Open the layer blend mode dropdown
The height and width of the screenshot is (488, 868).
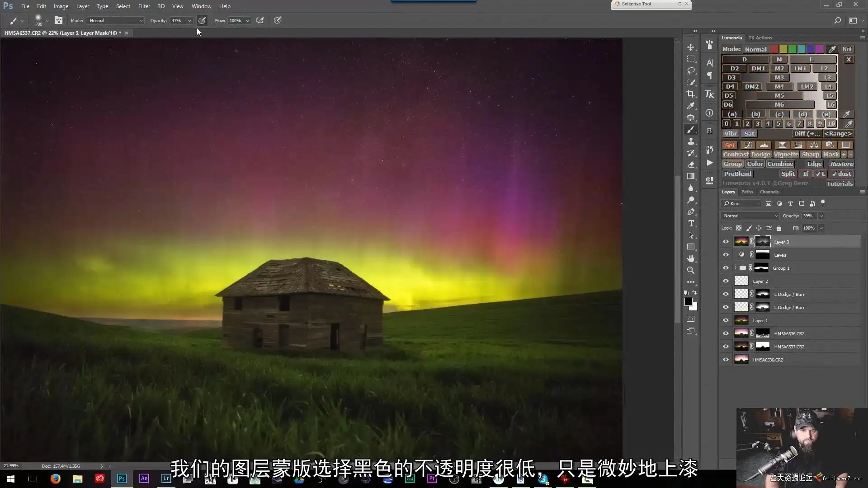click(x=750, y=216)
